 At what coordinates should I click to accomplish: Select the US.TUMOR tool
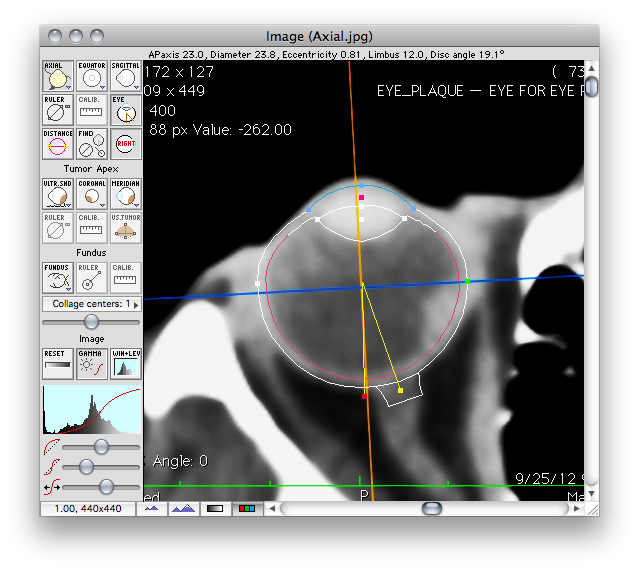pos(126,227)
